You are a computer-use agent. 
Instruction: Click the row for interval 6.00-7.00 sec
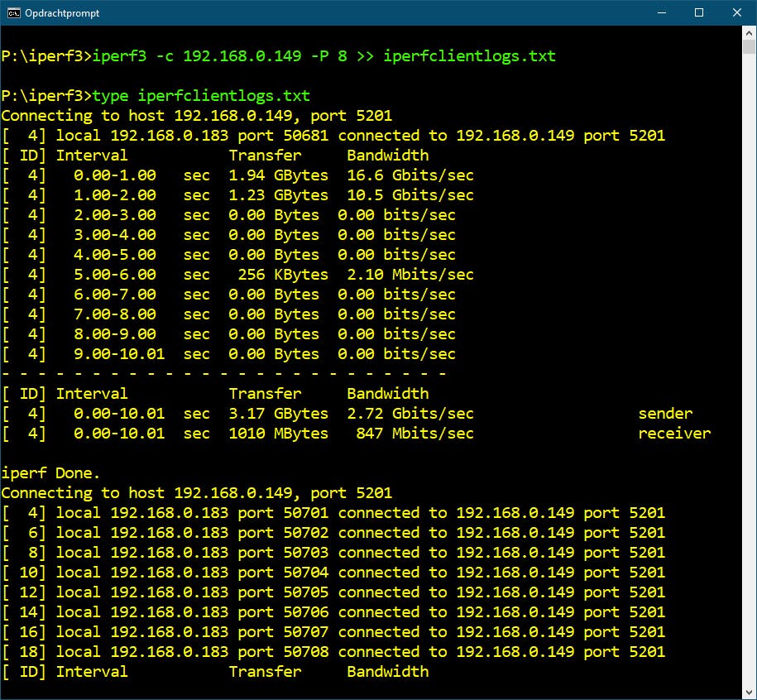228,295
